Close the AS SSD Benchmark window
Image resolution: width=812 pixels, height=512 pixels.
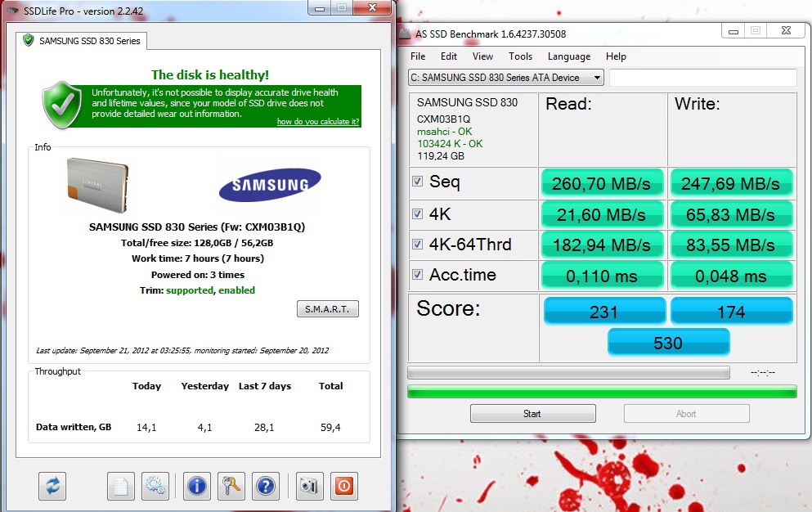click(x=786, y=30)
